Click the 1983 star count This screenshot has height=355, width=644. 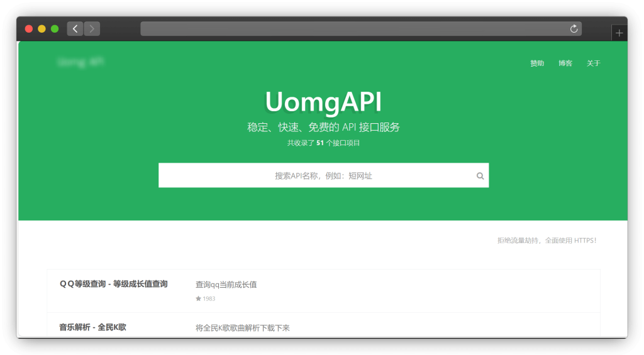(x=209, y=299)
